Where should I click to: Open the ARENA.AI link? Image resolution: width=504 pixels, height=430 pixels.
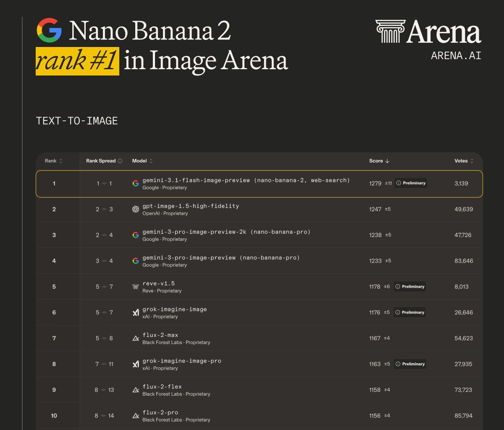pos(457,55)
